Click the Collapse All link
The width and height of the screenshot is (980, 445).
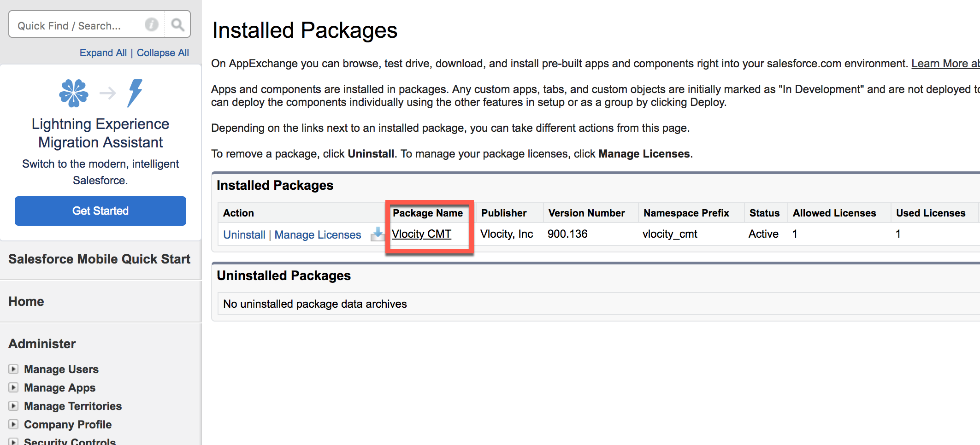point(163,53)
